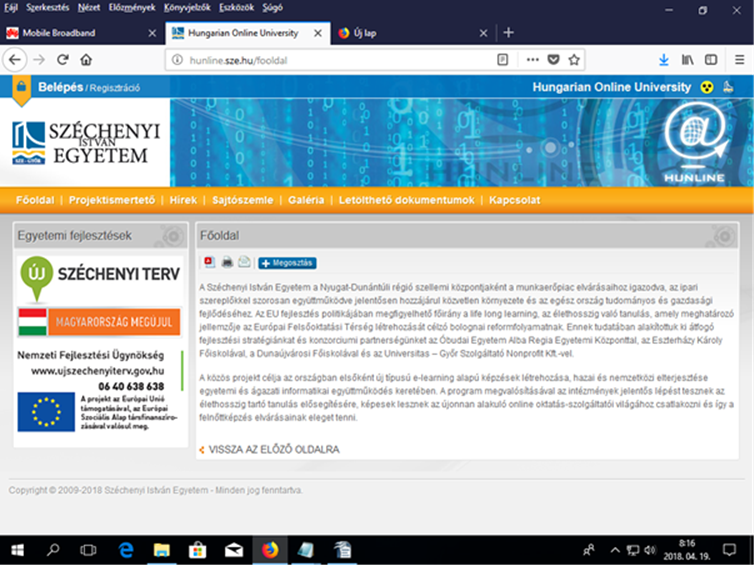Open the Előzmények menu

pyautogui.click(x=132, y=8)
